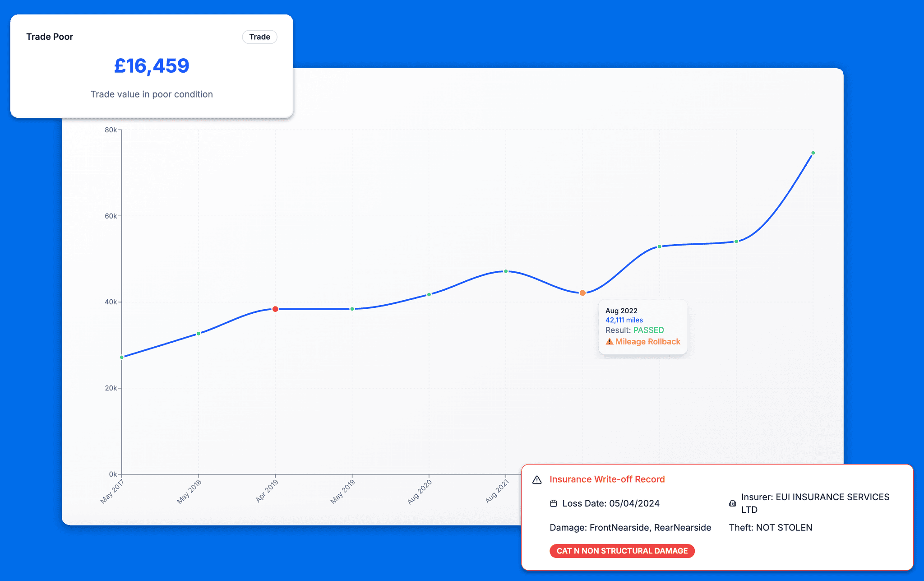Click the green May 2019 data point on the line
The width and height of the screenshot is (924, 581).
tap(351, 308)
